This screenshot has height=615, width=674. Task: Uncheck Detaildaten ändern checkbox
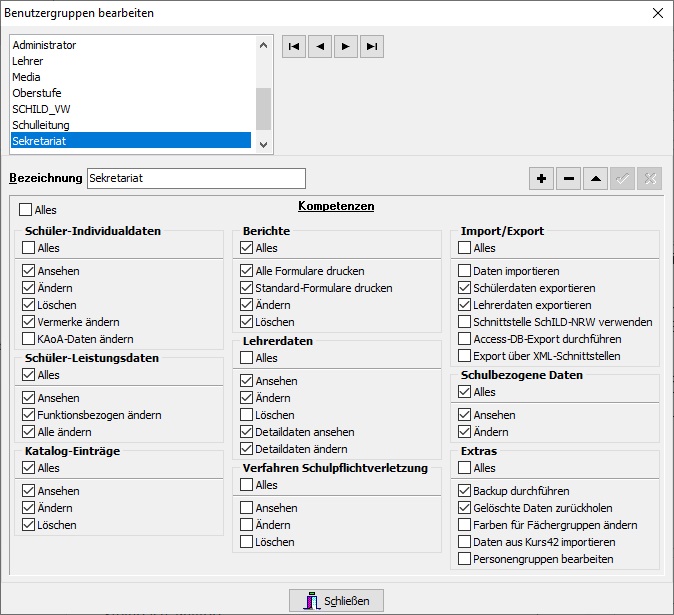click(x=246, y=449)
